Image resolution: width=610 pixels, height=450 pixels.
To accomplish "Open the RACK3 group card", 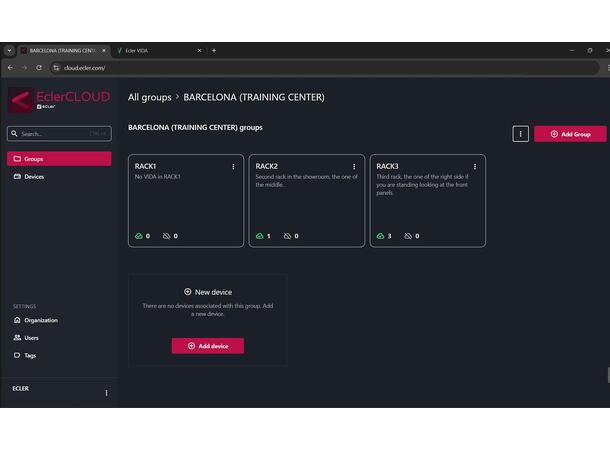I will coord(428,201).
